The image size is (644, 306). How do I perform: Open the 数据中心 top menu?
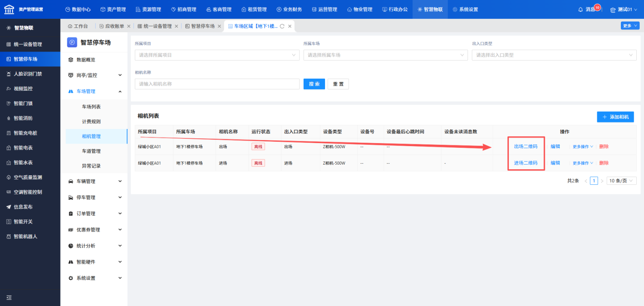pyautogui.click(x=78, y=9)
